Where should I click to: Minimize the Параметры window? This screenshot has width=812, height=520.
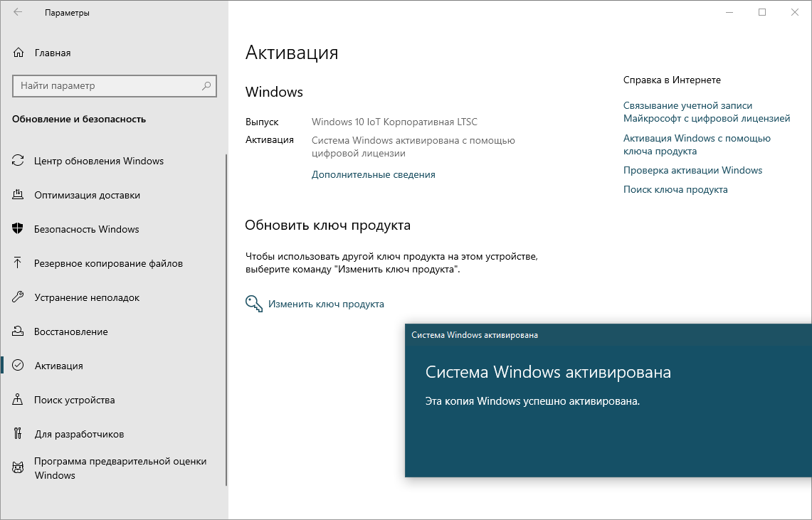pyautogui.click(x=729, y=12)
